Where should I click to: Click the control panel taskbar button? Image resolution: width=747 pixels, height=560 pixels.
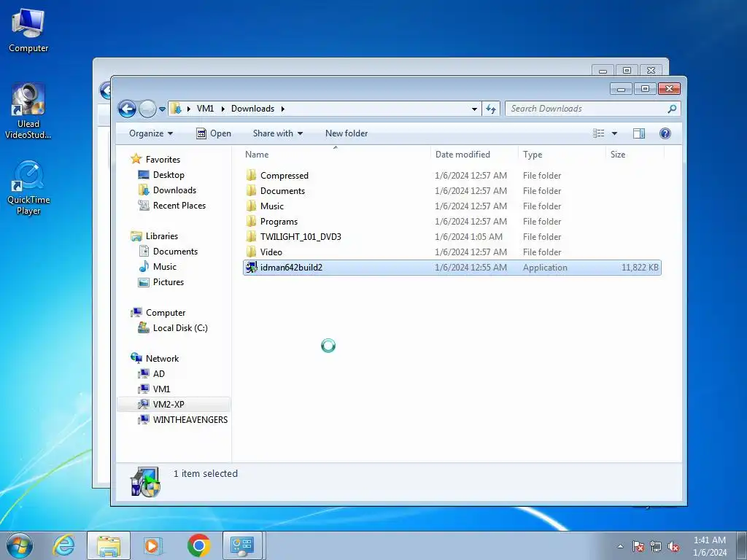tap(242, 545)
